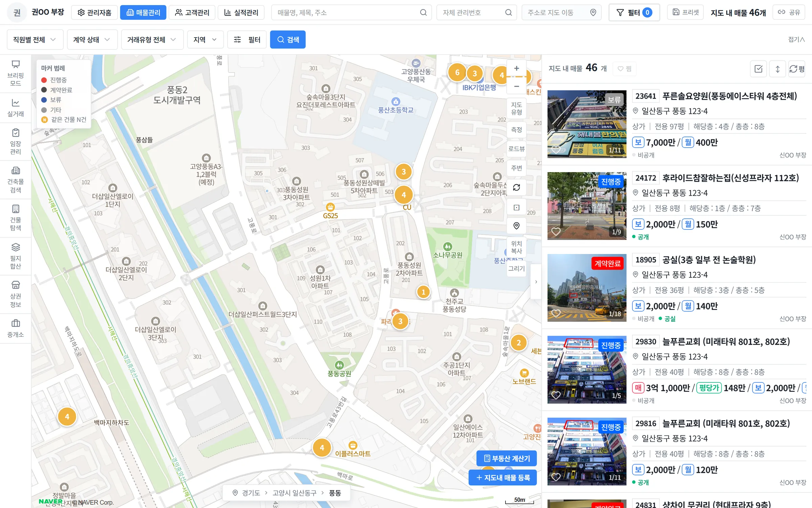The width and height of the screenshot is (812, 508).
Task: Click the 공유 share button
Action: click(789, 13)
